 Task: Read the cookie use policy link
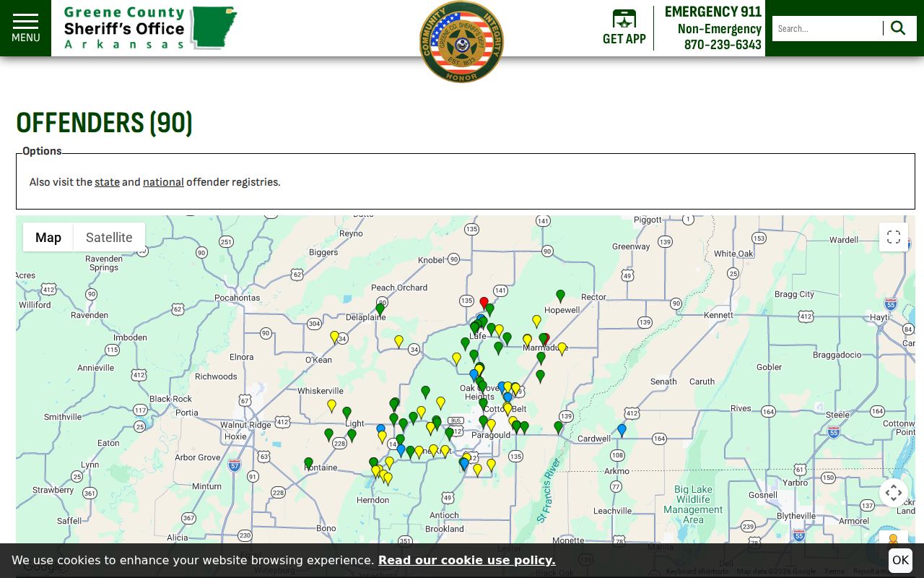(x=466, y=561)
